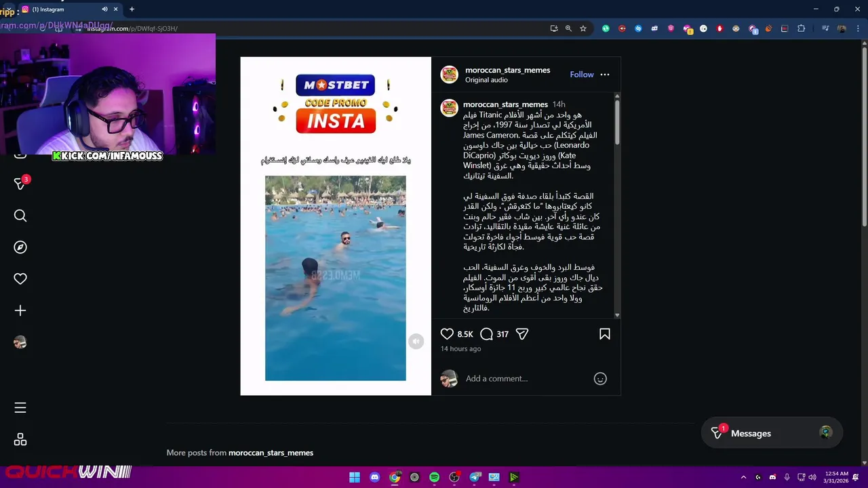Open the sidebar hamburger More menu

pos(20,407)
